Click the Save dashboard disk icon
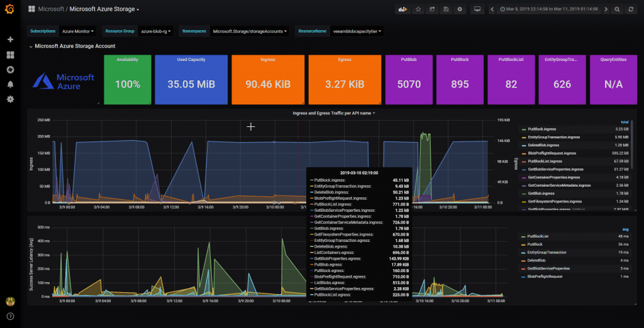644x328 pixels. pos(446,9)
